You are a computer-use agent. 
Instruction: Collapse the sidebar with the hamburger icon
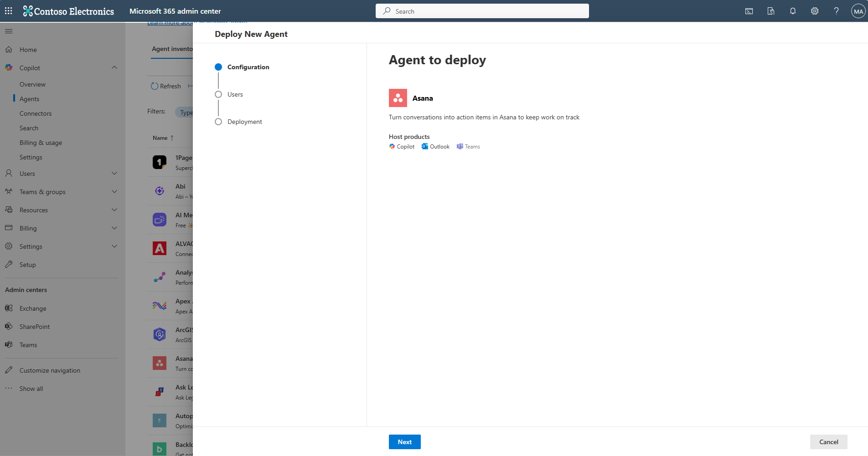click(8, 31)
